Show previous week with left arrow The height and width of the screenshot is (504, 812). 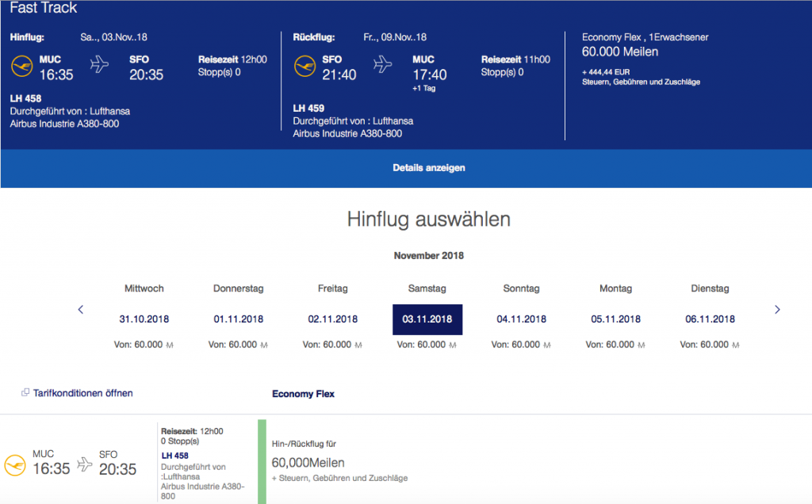(x=81, y=310)
